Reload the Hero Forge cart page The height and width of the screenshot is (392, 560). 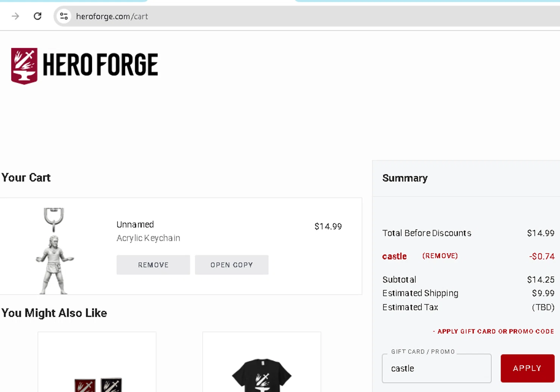[37, 16]
